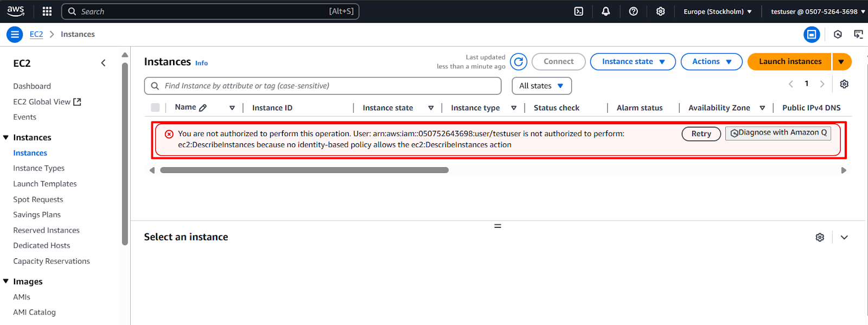
Task: Open Instance Types in the sidebar
Action: (x=39, y=168)
